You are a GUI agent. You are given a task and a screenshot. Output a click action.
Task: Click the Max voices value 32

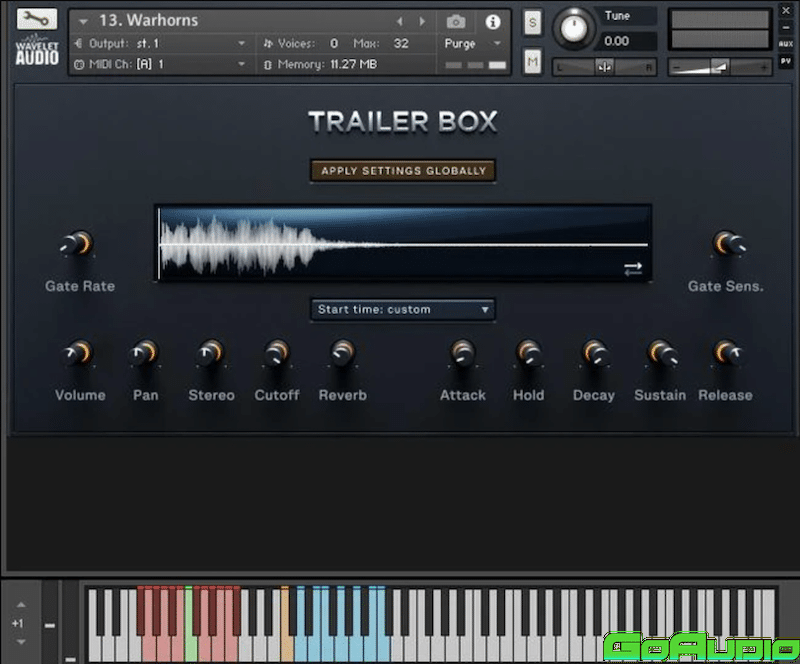click(x=401, y=43)
